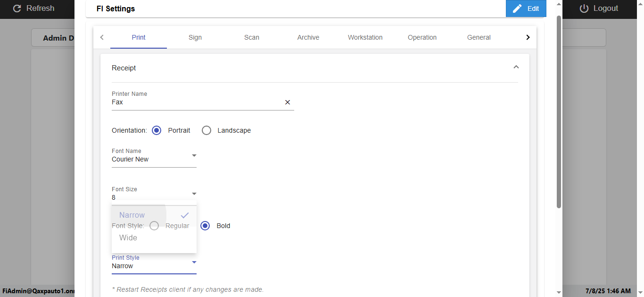This screenshot has height=297, width=644.
Task: Pick the Wide print style option
Action: (x=128, y=238)
